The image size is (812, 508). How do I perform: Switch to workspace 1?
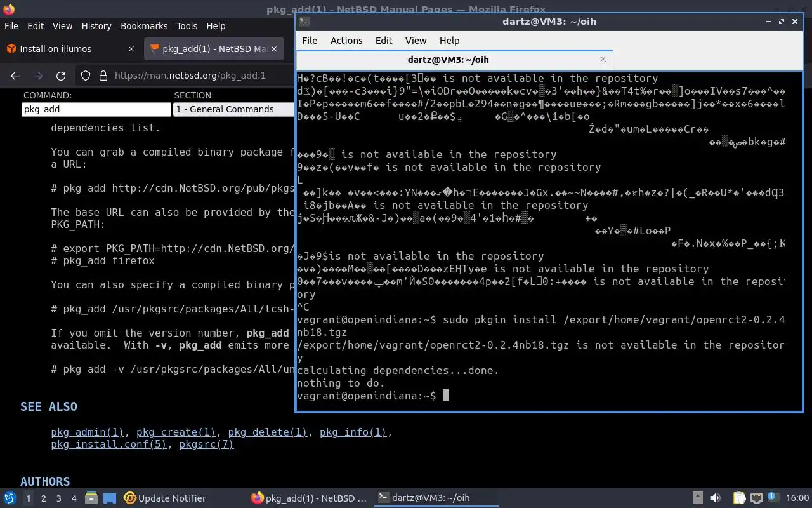tap(28, 498)
